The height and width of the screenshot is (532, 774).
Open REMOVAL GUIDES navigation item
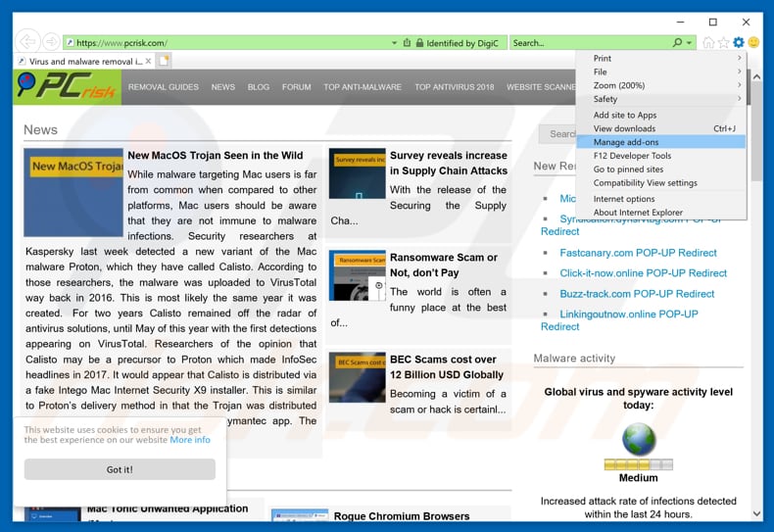163,87
